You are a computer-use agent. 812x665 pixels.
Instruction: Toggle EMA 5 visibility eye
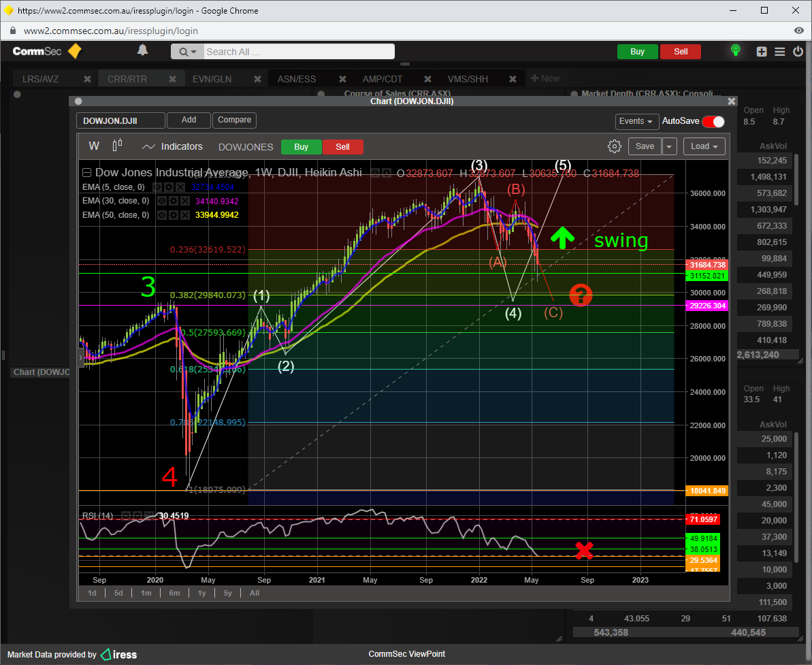point(157,187)
